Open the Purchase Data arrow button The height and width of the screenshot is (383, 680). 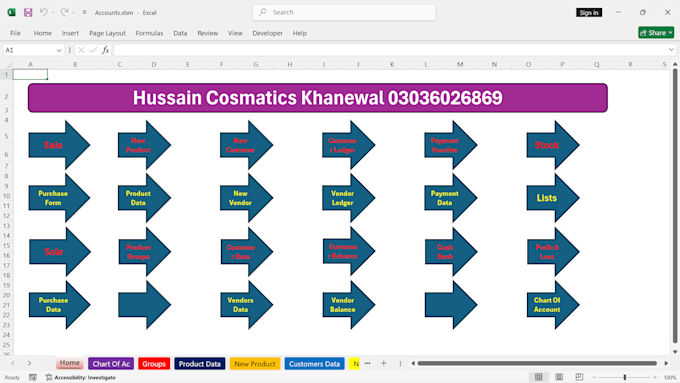tap(59, 304)
